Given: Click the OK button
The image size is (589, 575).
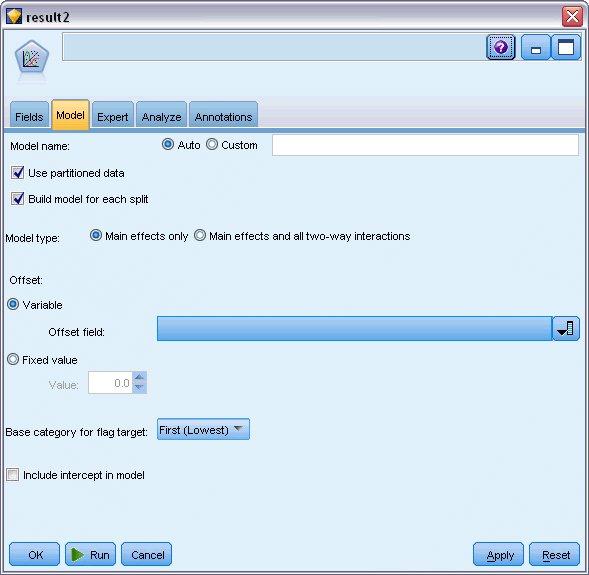Looking at the screenshot, I should tap(34, 554).
